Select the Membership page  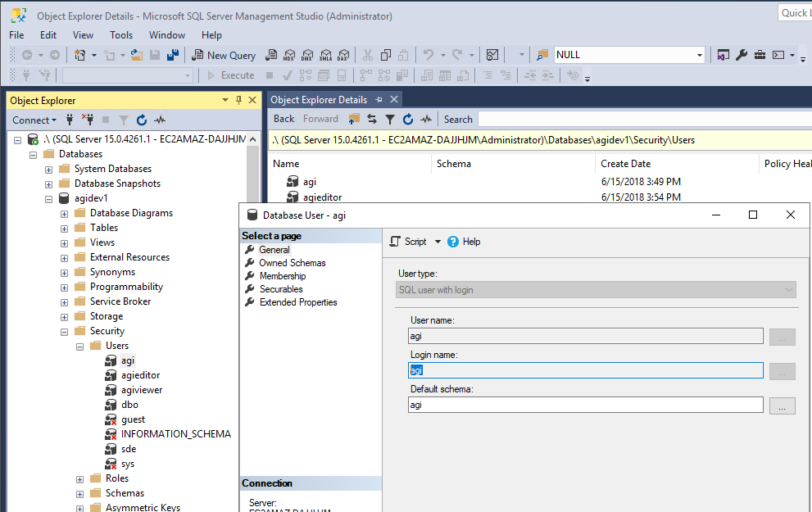[282, 276]
